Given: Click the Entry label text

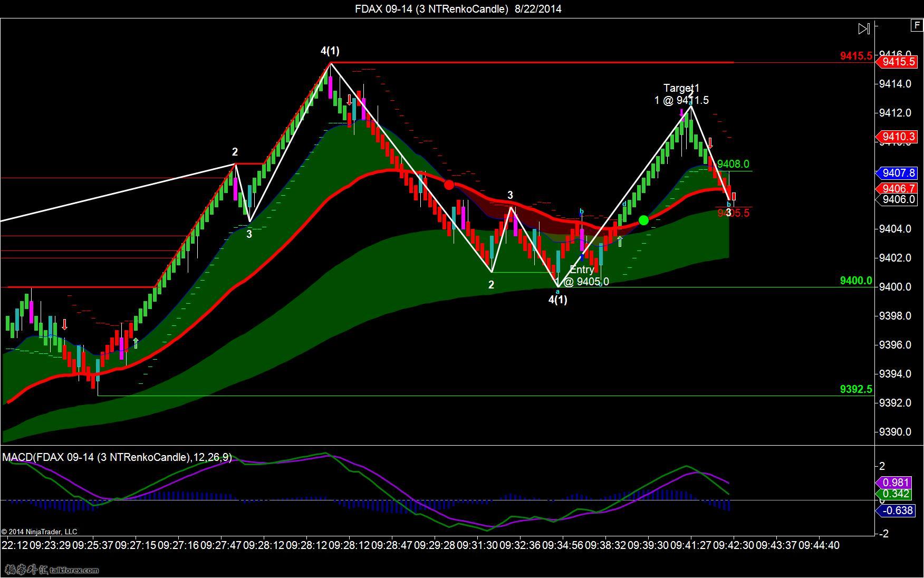Looking at the screenshot, I should [x=582, y=269].
